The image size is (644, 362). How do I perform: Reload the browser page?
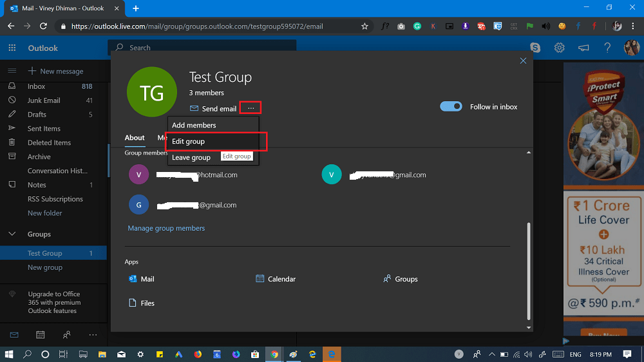pyautogui.click(x=43, y=26)
